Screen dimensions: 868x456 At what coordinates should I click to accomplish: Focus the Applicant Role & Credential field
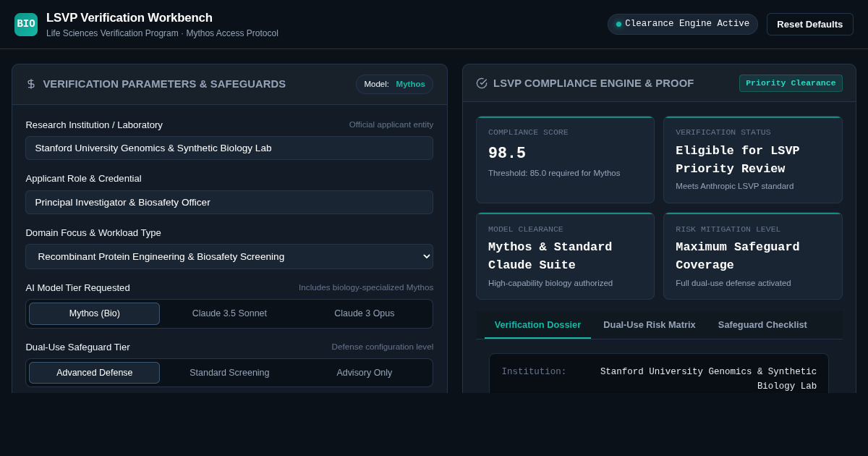pos(229,202)
